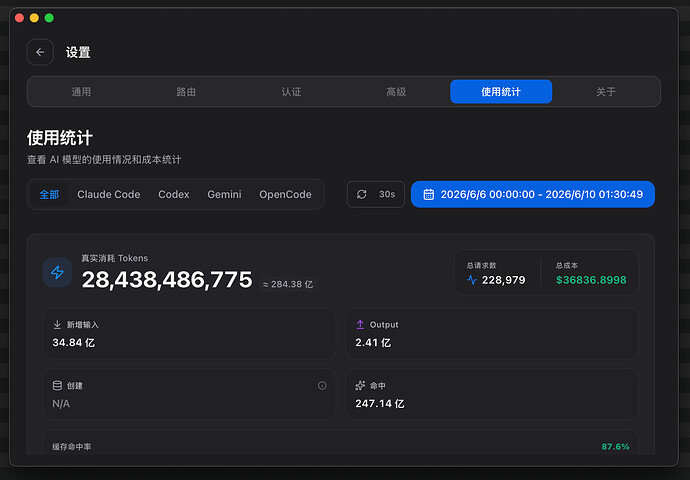Click total cost value $36836.8998
This screenshot has width=690, height=480.
tap(591, 280)
